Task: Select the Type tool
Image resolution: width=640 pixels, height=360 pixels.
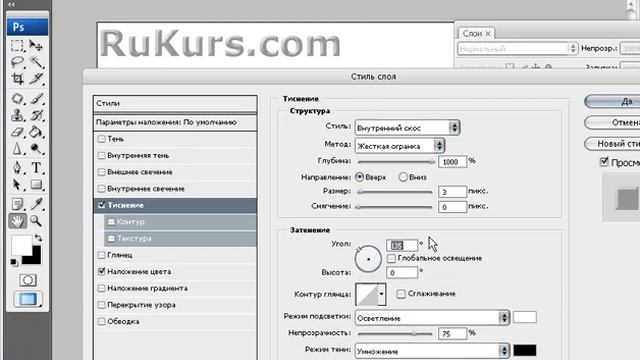Action: (36, 168)
